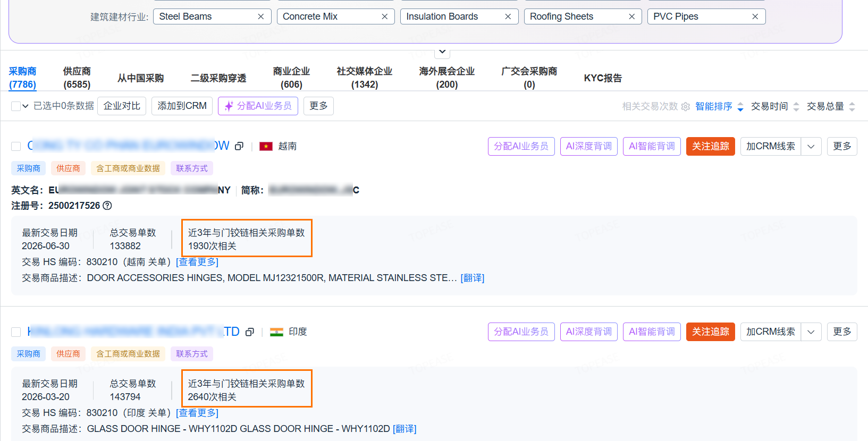
Task: Click the 采购商 tag on Vietnam company
Action: point(28,168)
